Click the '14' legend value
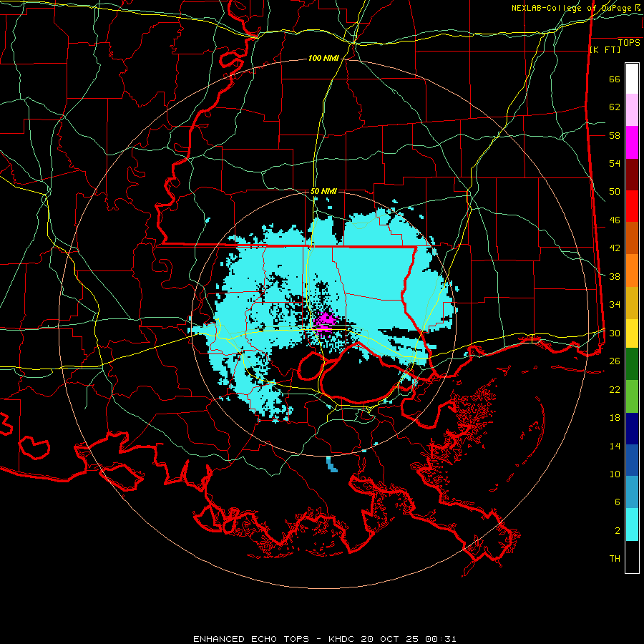This screenshot has height=644, width=644. click(x=615, y=446)
